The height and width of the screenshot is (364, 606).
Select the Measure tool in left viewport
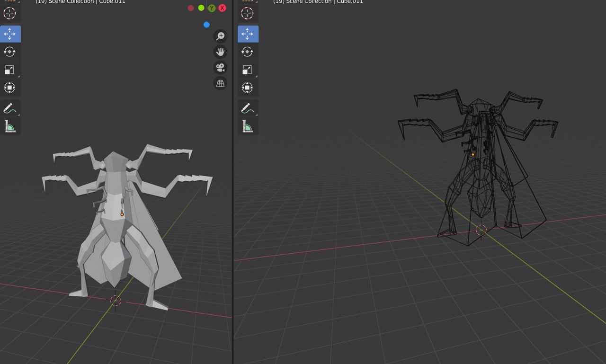[x=10, y=126]
